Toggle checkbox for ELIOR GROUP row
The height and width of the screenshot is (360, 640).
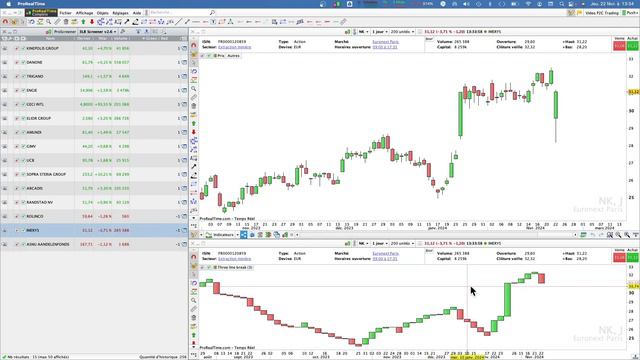23,118
